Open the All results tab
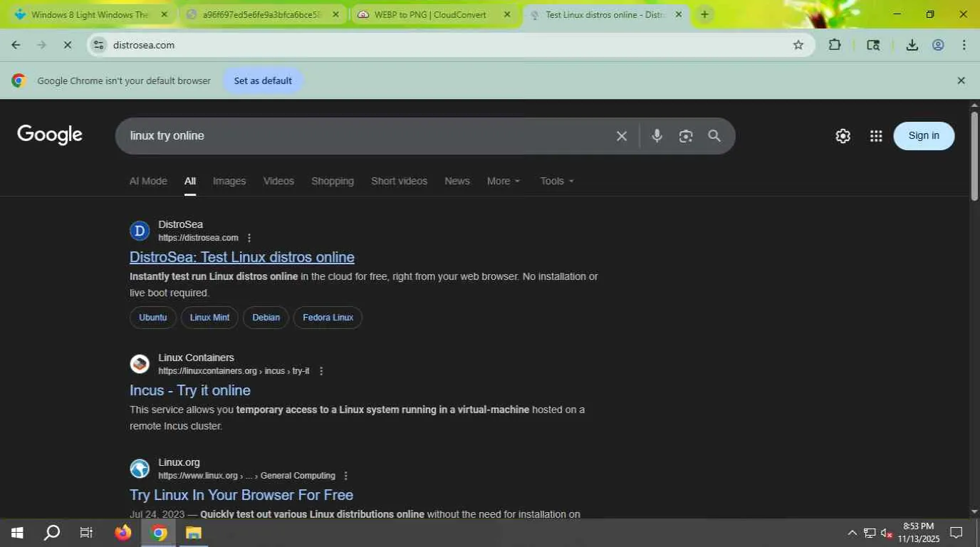The width and height of the screenshot is (980, 547). click(190, 181)
